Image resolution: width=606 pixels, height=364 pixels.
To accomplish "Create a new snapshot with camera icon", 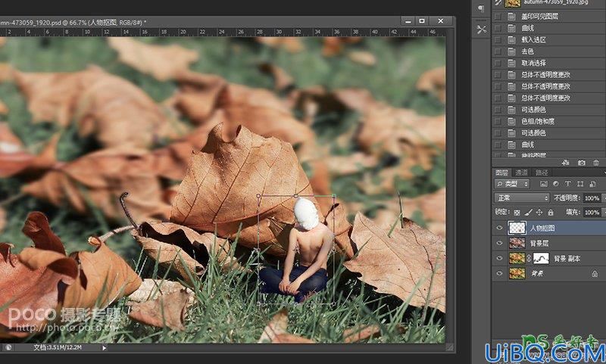I will [x=581, y=163].
